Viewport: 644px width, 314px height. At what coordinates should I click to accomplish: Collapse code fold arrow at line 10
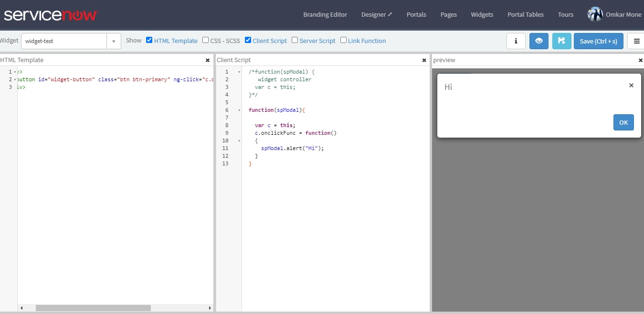[x=239, y=141]
